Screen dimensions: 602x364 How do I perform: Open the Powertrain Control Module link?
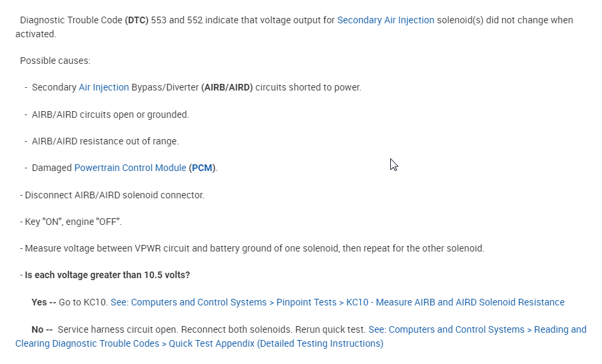click(x=130, y=168)
